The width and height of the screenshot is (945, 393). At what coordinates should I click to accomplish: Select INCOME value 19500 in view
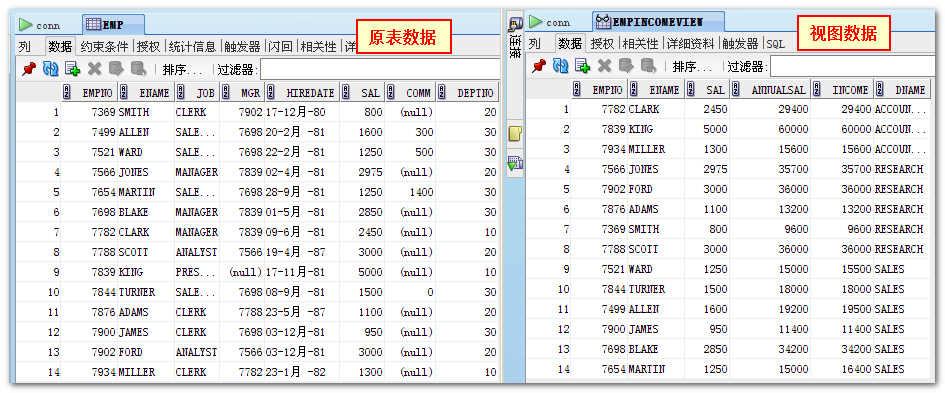click(x=842, y=309)
